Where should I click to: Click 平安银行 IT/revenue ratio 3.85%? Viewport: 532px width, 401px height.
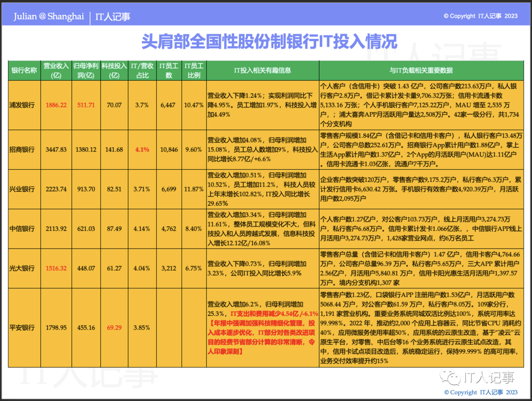142,328
